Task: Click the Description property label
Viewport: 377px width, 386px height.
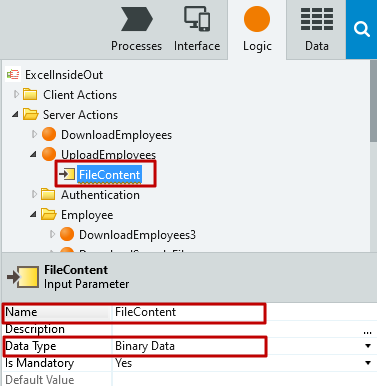Action: (x=35, y=329)
